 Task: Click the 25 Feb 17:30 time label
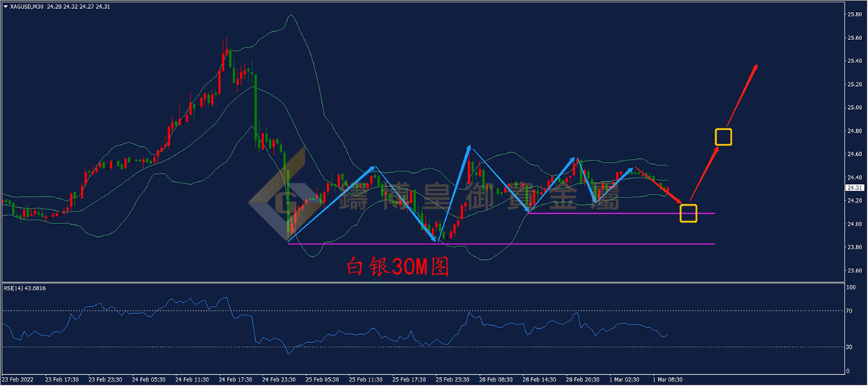[x=409, y=380]
